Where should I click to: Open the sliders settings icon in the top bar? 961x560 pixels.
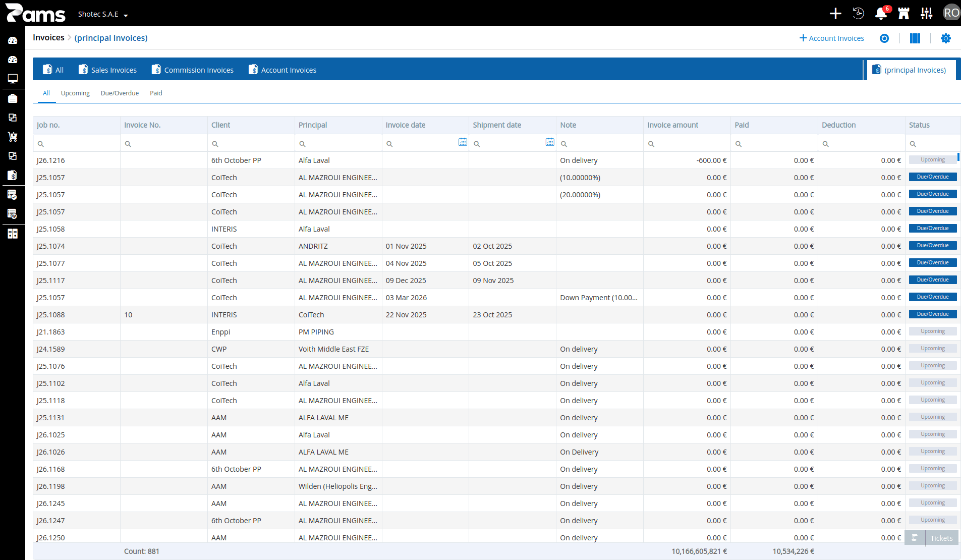(927, 14)
